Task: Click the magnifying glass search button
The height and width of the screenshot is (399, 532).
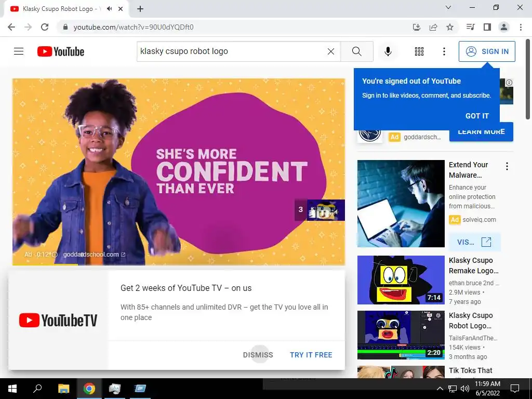Action: point(356,51)
